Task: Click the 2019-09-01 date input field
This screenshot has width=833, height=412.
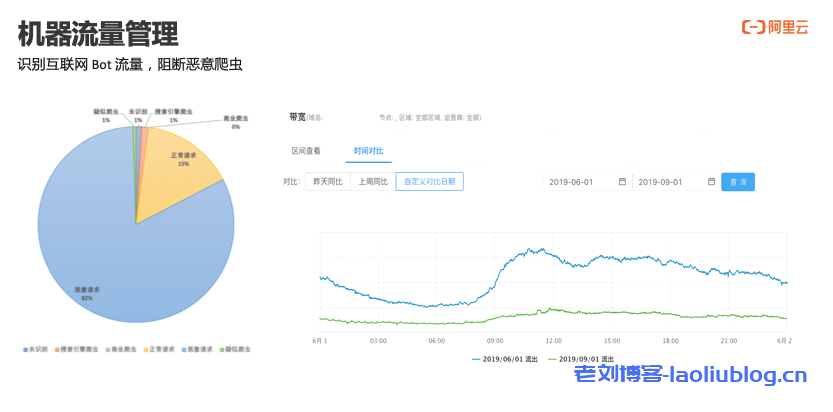Action: 665,182
